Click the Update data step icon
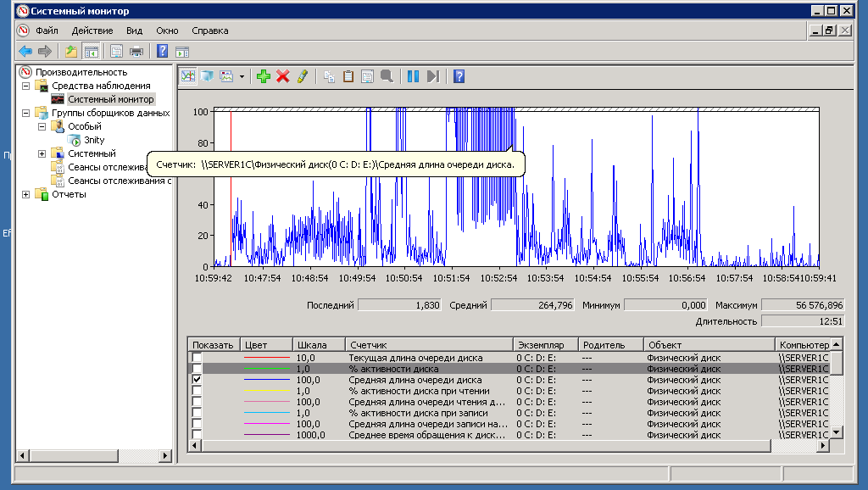This screenshot has width=868, height=490. [432, 76]
